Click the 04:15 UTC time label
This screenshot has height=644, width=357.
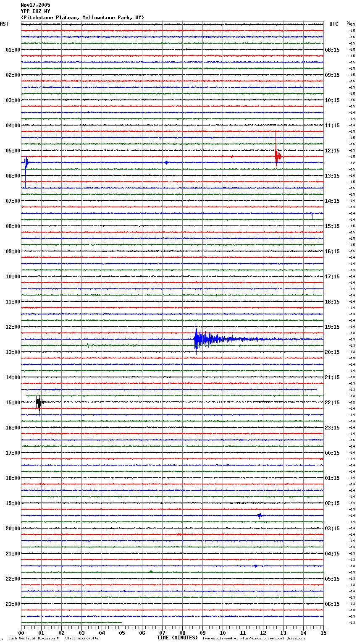[x=332, y=554]
